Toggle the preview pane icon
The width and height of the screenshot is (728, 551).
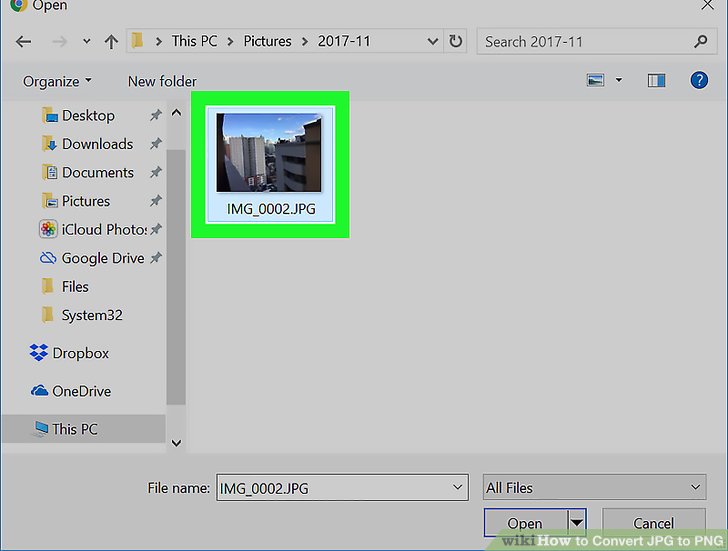tap(656, 81)
